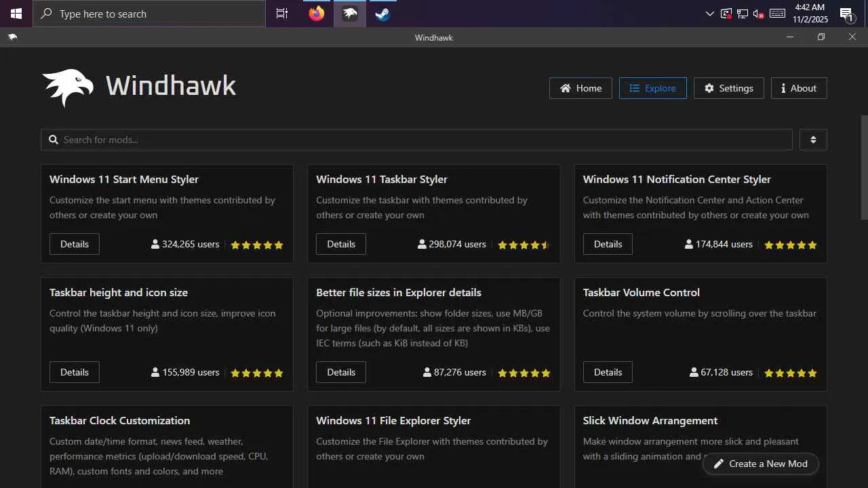The width and height of the screenshot is (868, 488).
Task: Minimize the Windhawk window
Action: tap(789, 37)
